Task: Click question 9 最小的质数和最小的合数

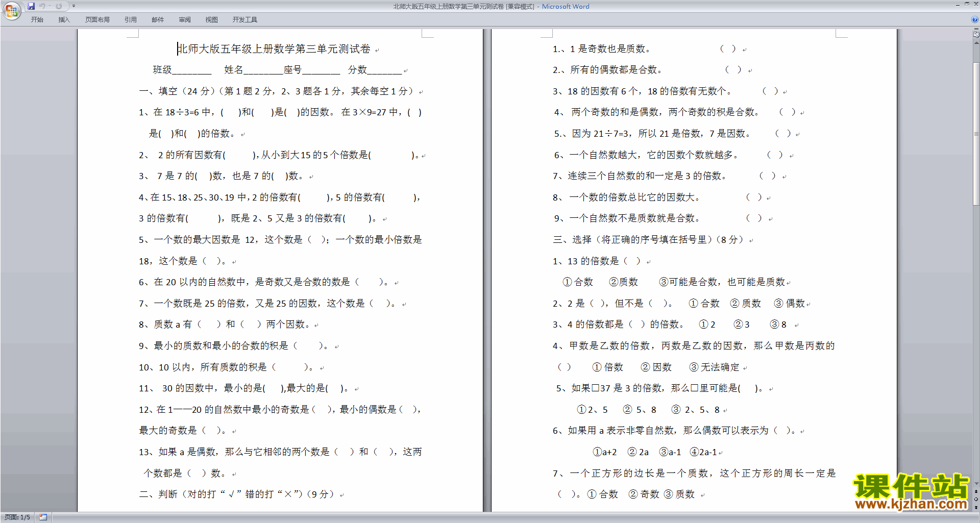Action: point(234,345)
